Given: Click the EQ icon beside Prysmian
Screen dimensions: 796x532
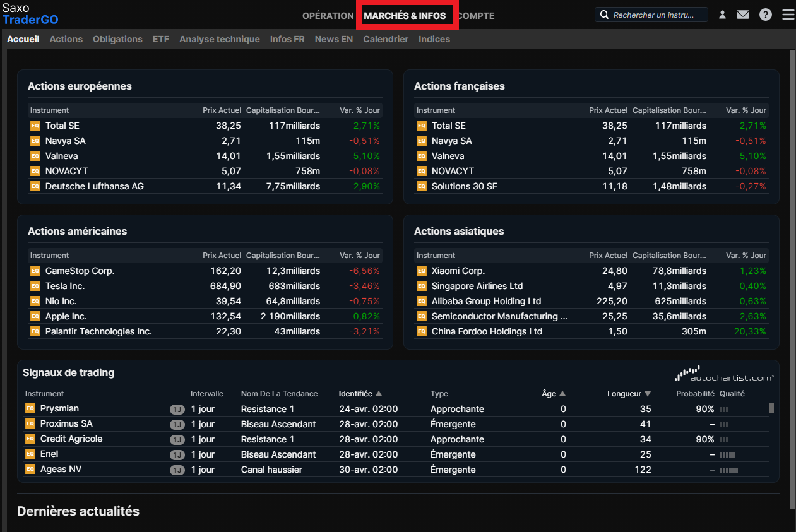Looking at the screenshot, I should (30, 408).
